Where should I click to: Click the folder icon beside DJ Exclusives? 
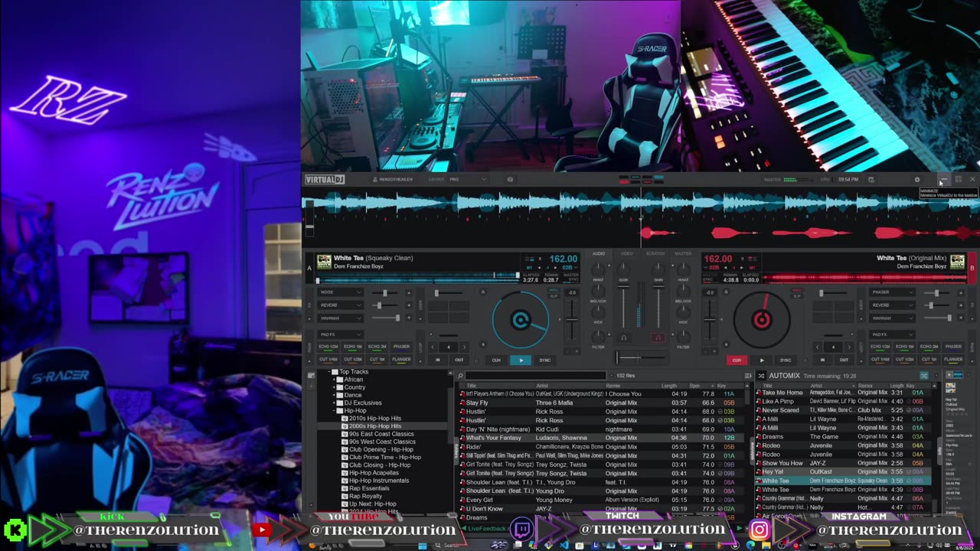pos(341,403)
